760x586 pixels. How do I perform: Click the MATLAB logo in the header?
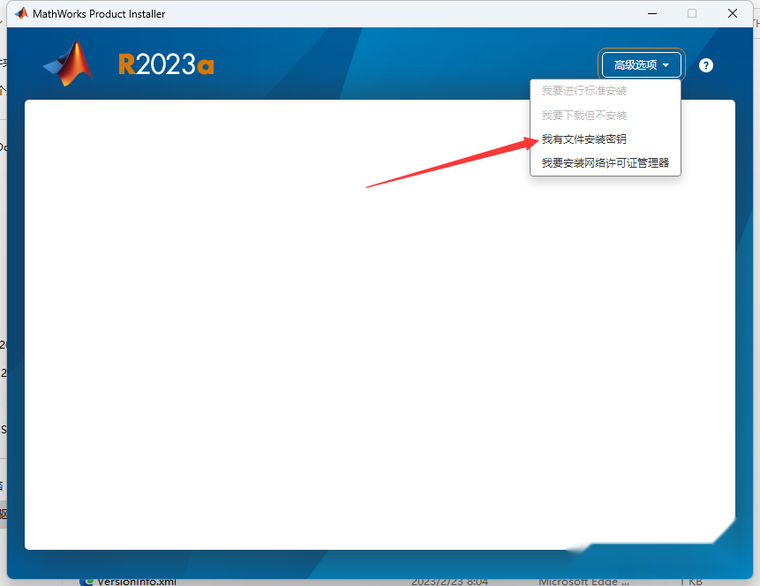click(68, 64)
